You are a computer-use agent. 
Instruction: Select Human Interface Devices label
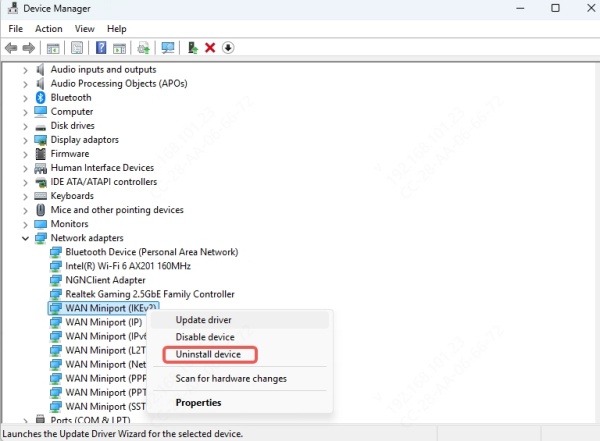click(102, 168)
